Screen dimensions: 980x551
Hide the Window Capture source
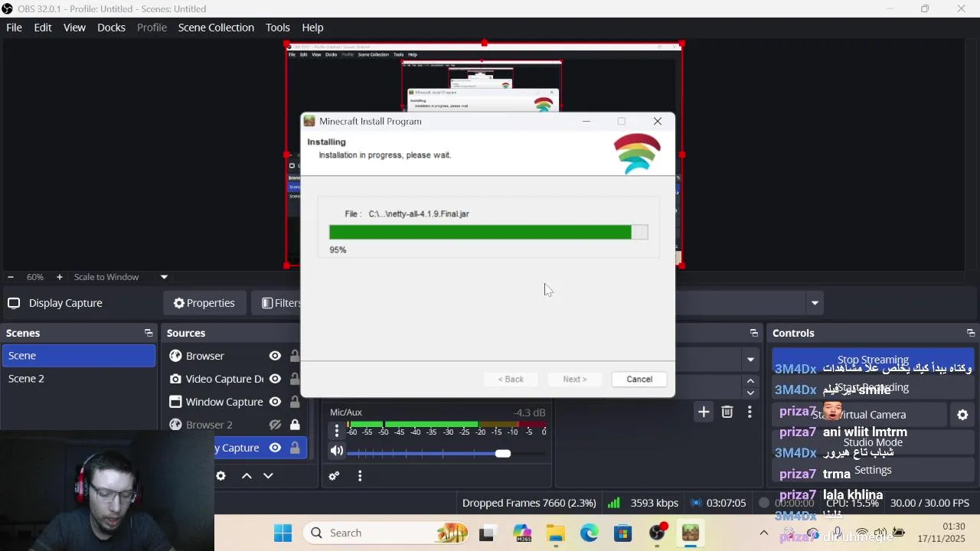coord(275,402)
